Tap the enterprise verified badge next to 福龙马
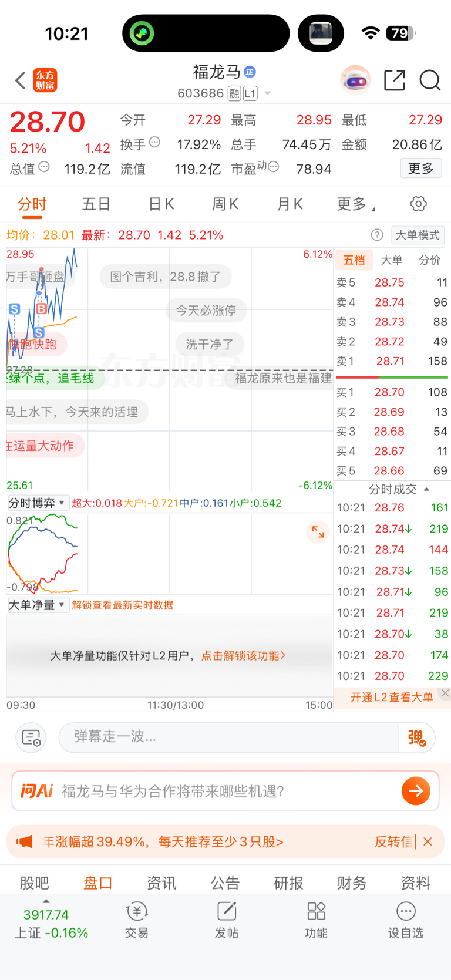 click(250, 72)
